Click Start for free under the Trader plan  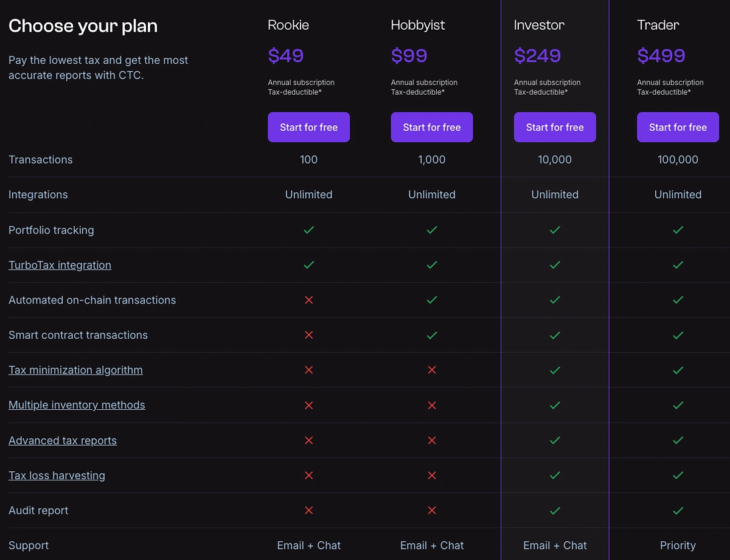pos(678,127)
